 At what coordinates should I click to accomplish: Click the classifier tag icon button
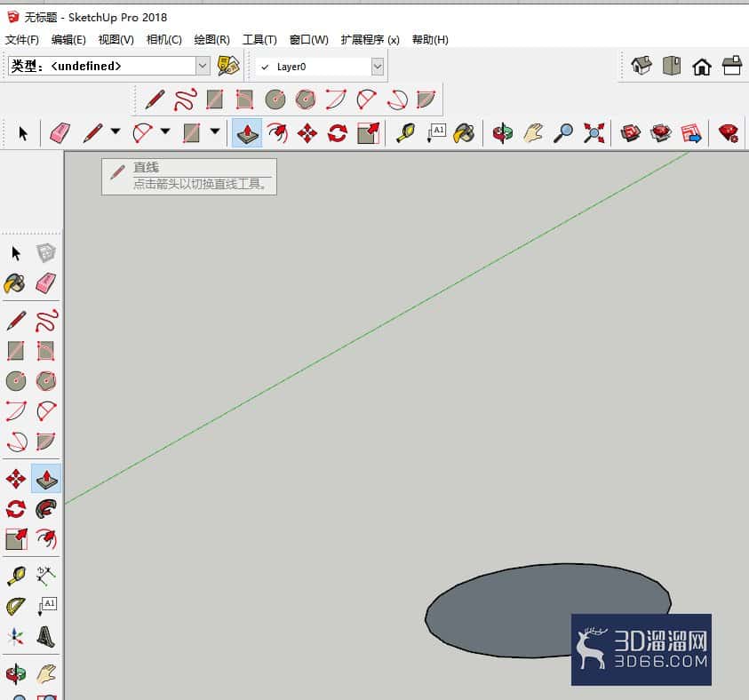[x=228, y=66]
